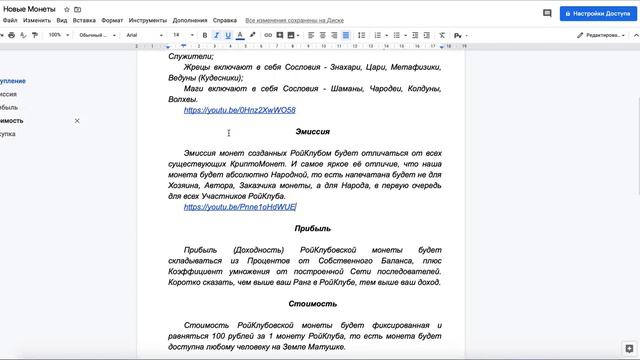Open the paragraph style dropdown

pyautogui.click(x=97, y=35)
